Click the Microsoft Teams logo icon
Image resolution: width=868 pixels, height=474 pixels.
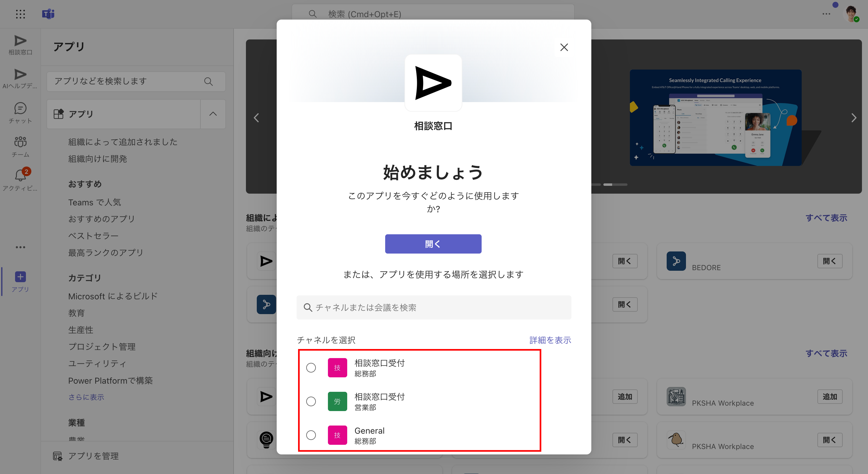tap(48, 14)
